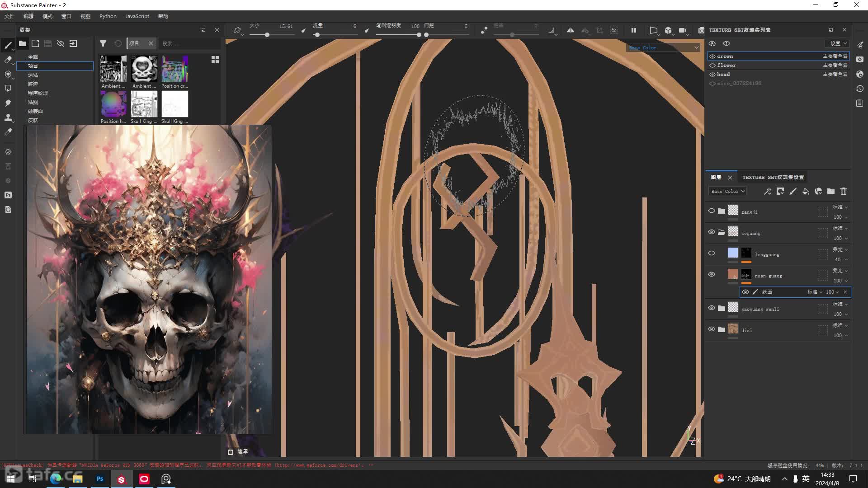Hide the dizi layer folder
Image resolution: width=868 pixels, height=488 pixels.
click(x=712, y=329)
